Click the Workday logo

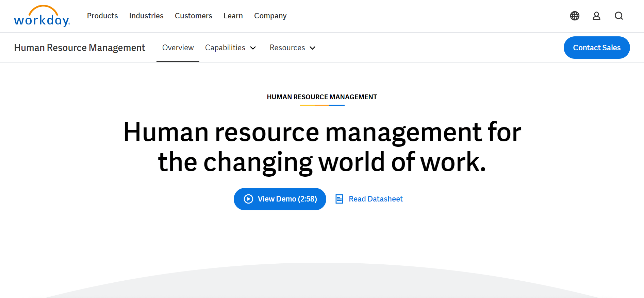42,16
